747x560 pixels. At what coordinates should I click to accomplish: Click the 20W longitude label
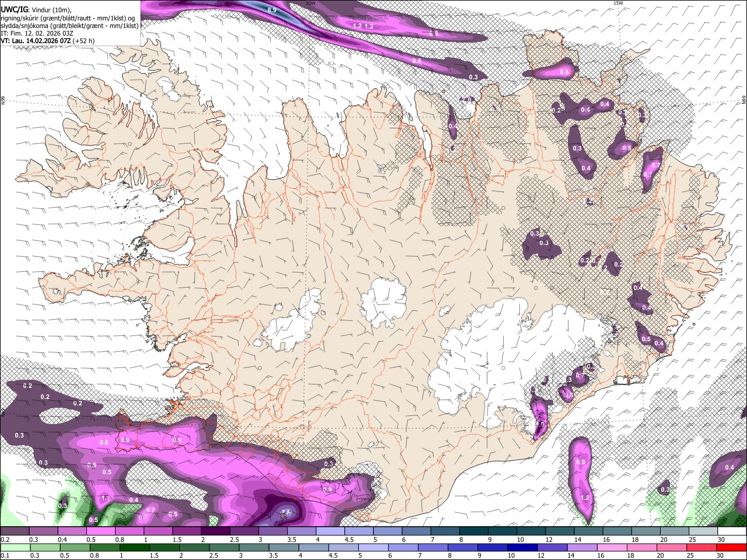pyautogui.click(x=311, y=3)
